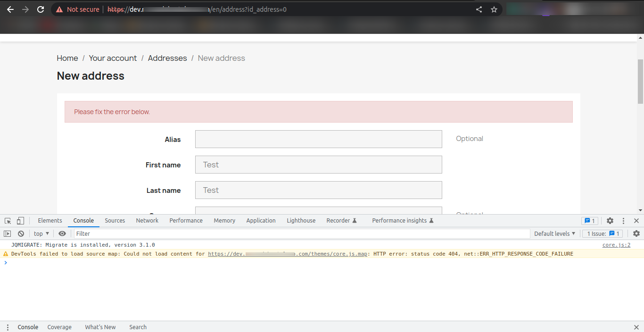Close the bottom drawer
Image resolution: width=644 pixels, height=332 pixels.
click(636, 327)
